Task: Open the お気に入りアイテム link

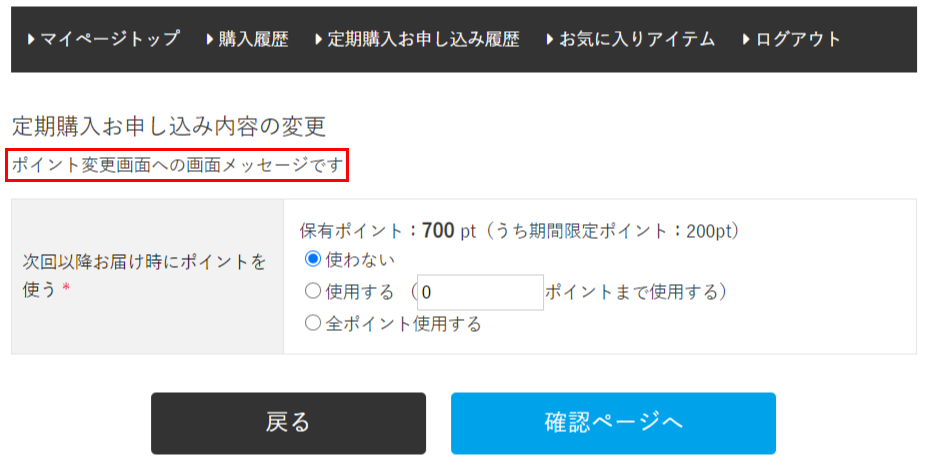Action: pos(637,40)
